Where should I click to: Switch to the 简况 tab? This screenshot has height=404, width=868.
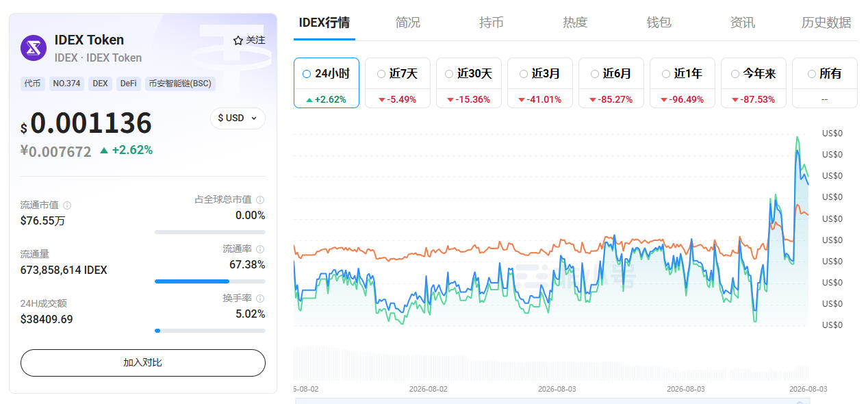pos(408,23)
